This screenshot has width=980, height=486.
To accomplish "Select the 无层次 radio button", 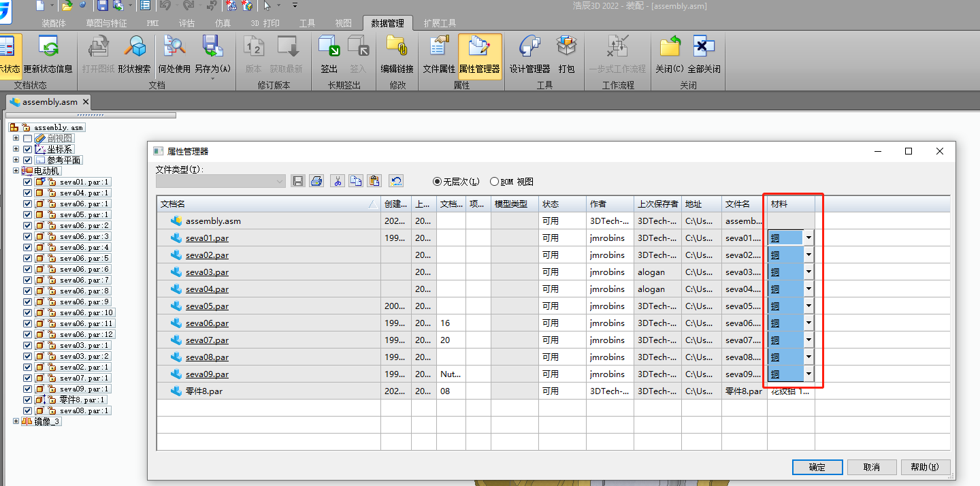I will point(438,182).
